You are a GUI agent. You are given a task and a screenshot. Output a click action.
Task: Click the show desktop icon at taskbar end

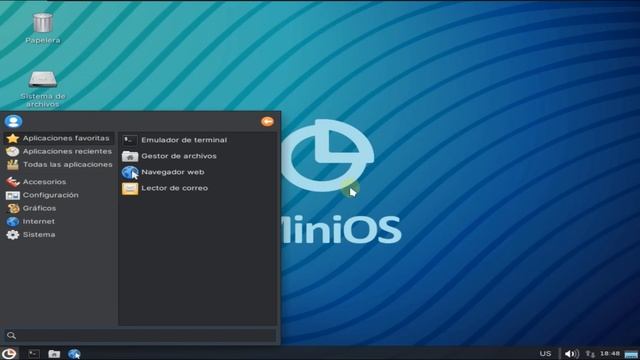click(631, 354)
